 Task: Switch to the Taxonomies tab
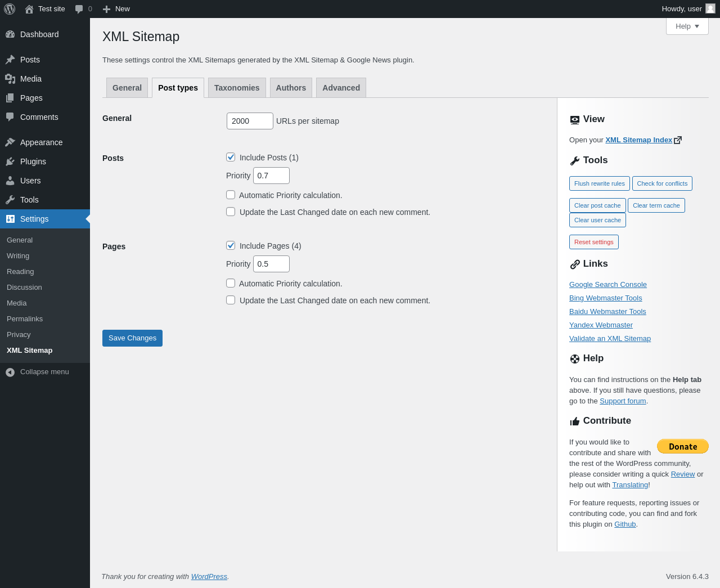coord(237,88)
